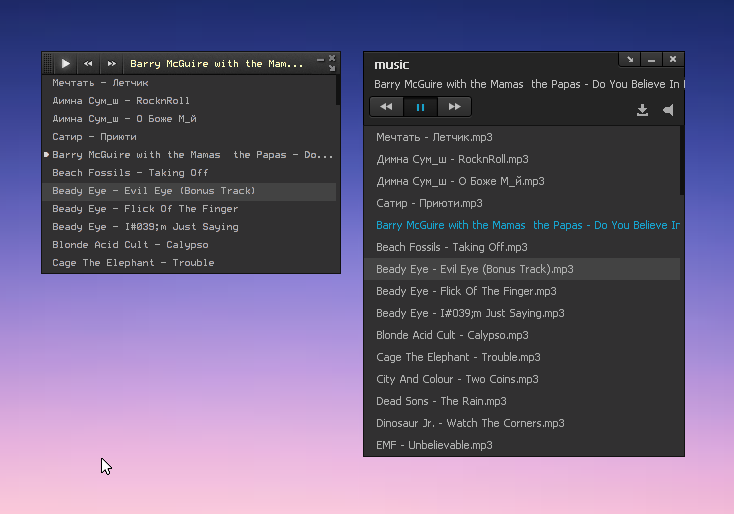Select 'EMF - Unbelievable.mp3'
The height and width of the screenshot is (514, 734).
[522, 445]
